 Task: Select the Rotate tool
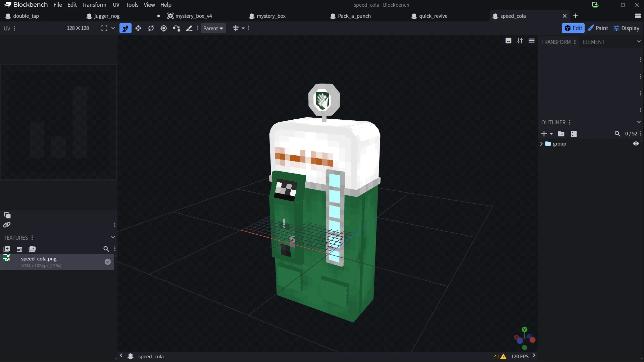pos(151,28)
